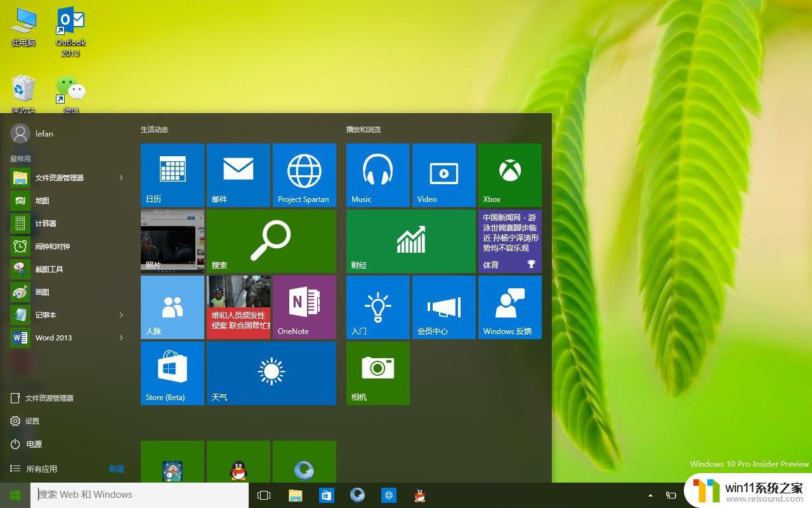Viewport: 812px width, 508px height.
Task: Open the 会员中心 tile
Action: pos(444,307)
